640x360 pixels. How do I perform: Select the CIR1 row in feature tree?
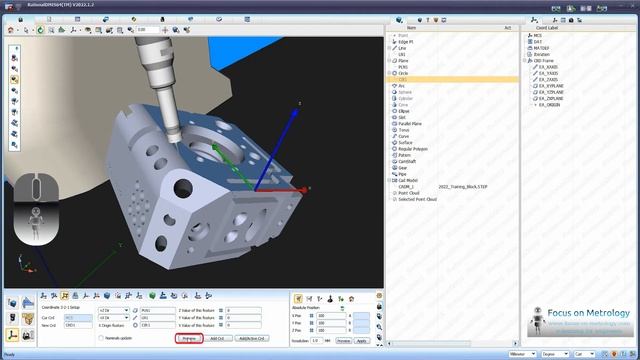[452, 80]
